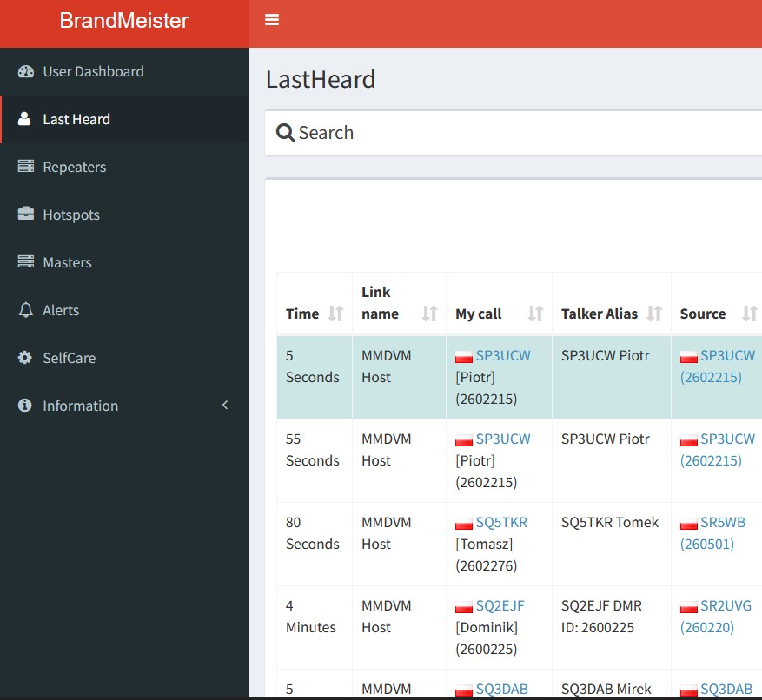This screenshot has width=762, height=700.
Task: Open the Repeaters menu item
Action: point(75,167)
